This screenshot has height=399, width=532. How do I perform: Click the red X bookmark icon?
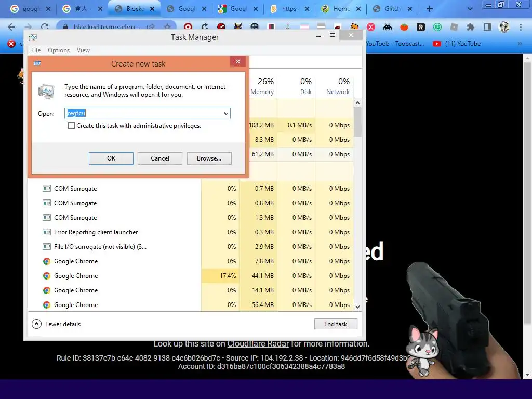[x=11, y=44]
